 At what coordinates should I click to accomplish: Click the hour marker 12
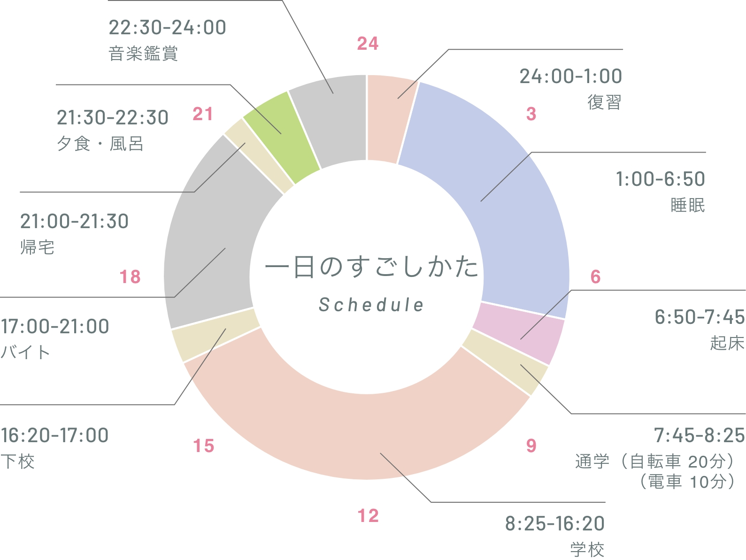click(x=368, y=516)
